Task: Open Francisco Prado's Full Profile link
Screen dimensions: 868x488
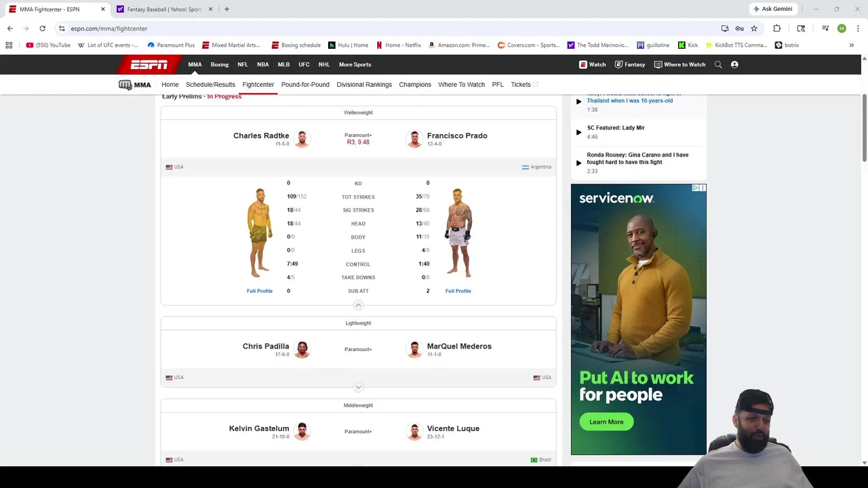Action: tap(458, 291)
